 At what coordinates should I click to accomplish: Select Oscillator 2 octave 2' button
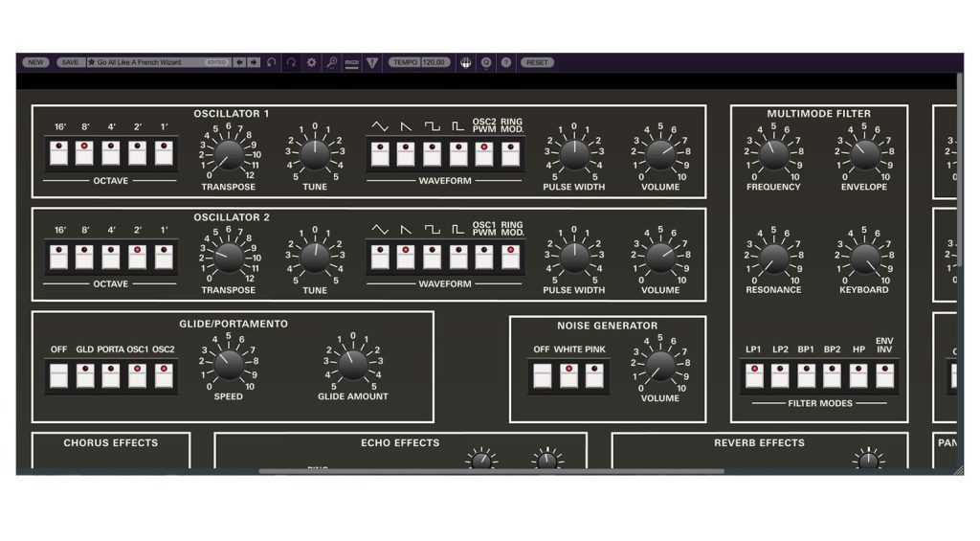point(138,257)
